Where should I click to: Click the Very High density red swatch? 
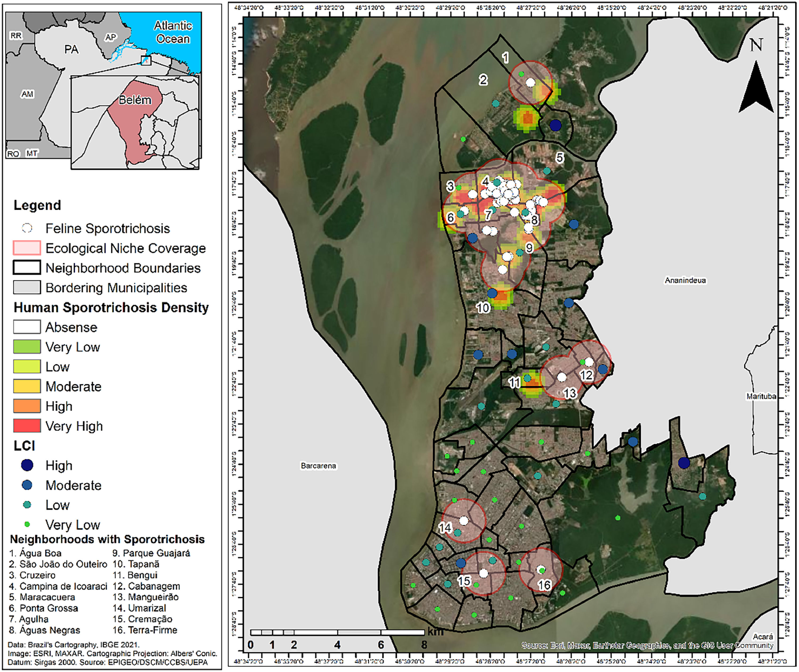27,426
